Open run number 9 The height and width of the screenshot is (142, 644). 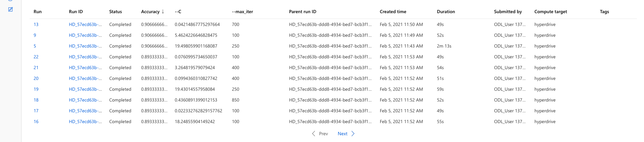click(35, 35)
